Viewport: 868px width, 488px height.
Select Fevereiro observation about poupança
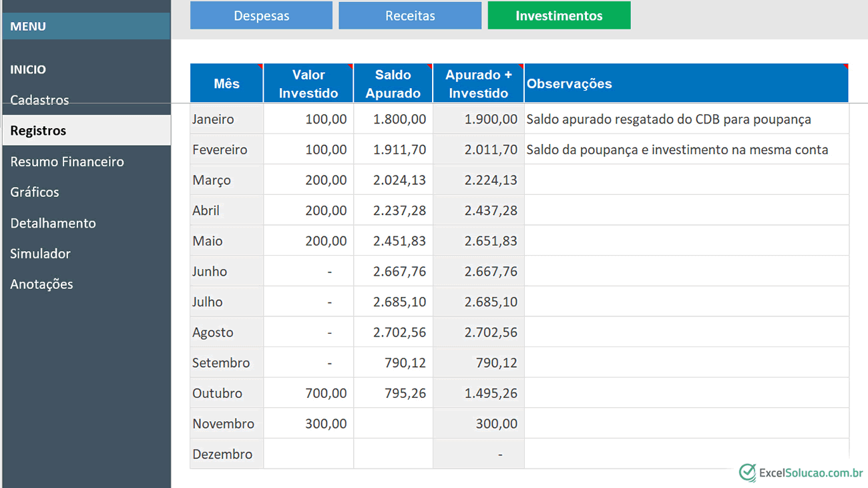[686, 150]
